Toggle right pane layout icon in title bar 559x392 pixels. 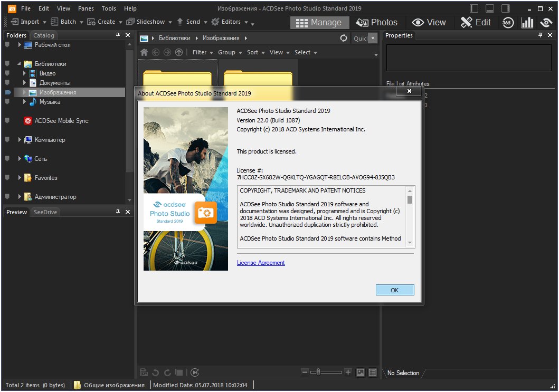(x=506, y=8)
